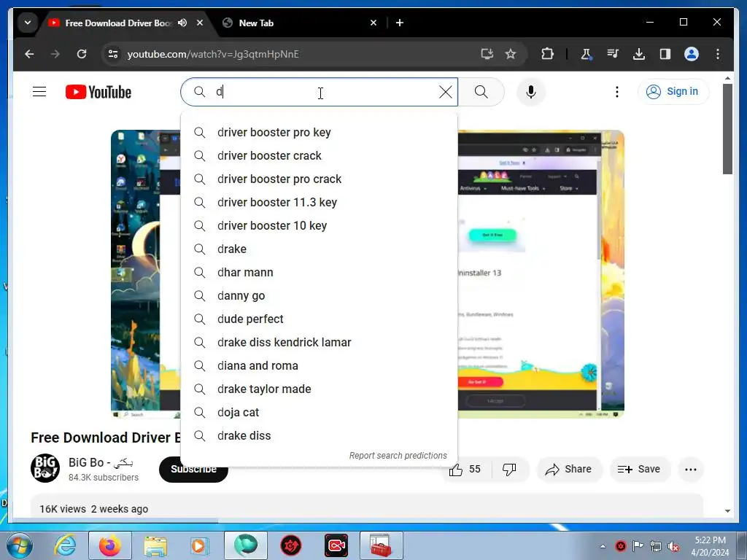Open YouTube settings three-dot menu
This screenshot has width=747, height=560.
(x=617, y=91)
